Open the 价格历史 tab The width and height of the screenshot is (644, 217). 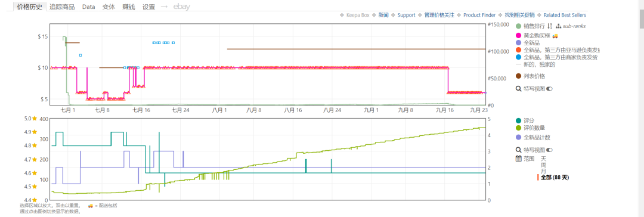pos(30,7)
